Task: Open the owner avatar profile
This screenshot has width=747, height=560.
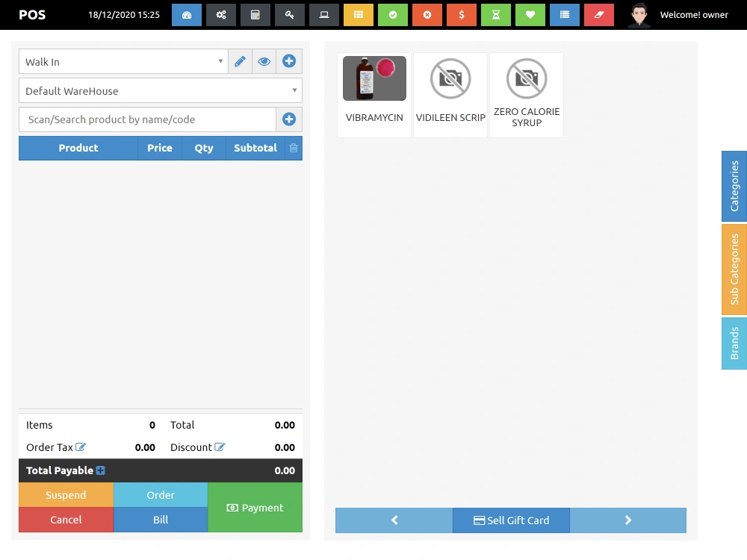Action: click(x=639, y=15)
